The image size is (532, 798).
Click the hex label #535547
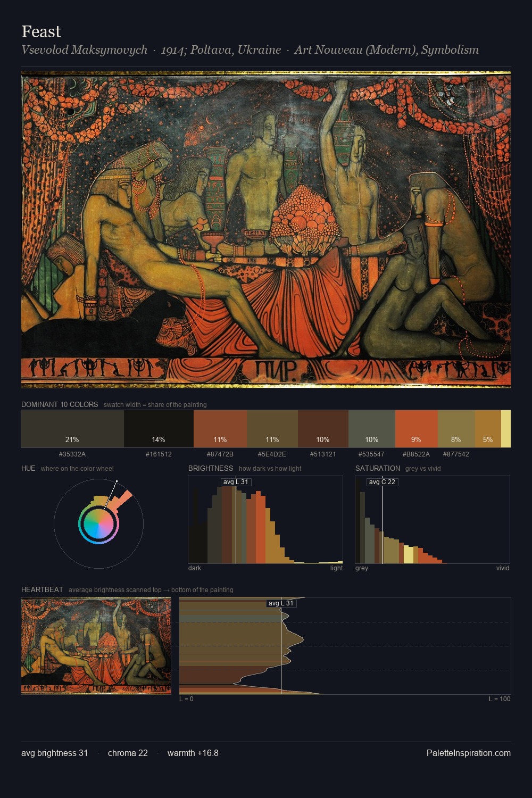tap(372, 454)
